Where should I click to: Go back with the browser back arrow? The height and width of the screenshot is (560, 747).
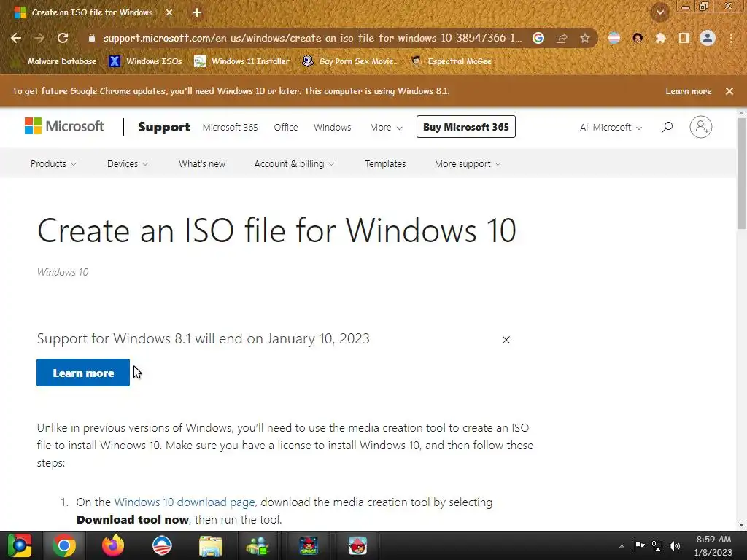[16, 38]
